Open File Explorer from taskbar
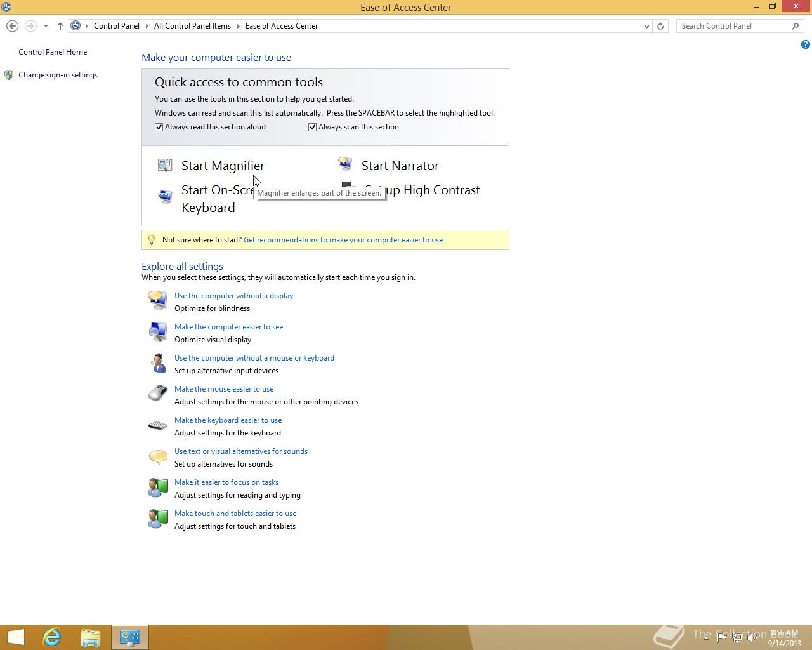The image size is (812, 650). point(91,637)
